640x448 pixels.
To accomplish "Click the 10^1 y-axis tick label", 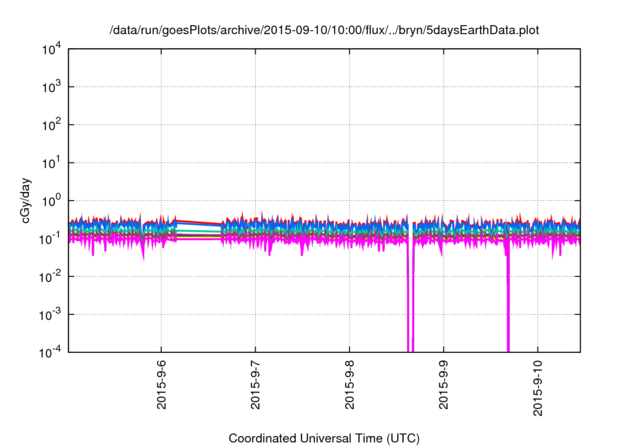I will tap(51, 163).
